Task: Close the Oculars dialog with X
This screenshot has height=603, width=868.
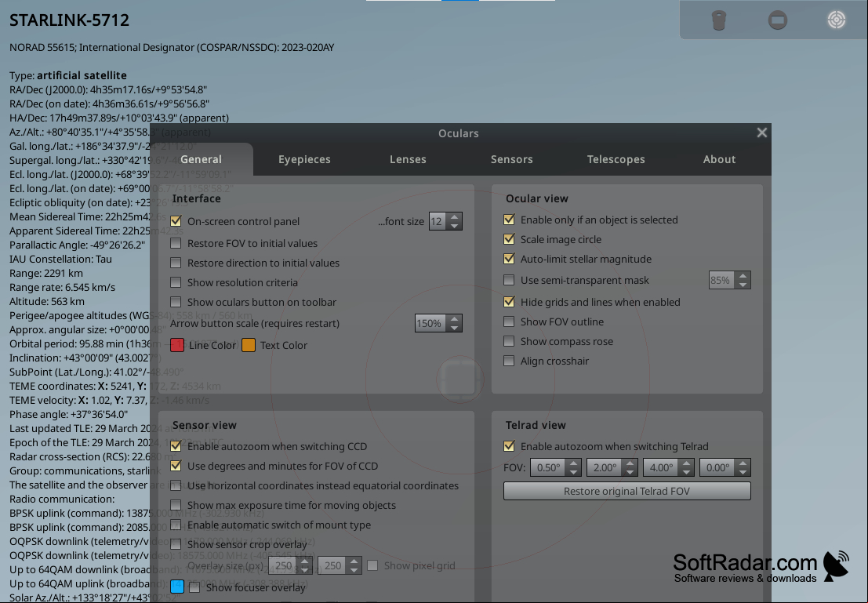Action: click(761, 133)
